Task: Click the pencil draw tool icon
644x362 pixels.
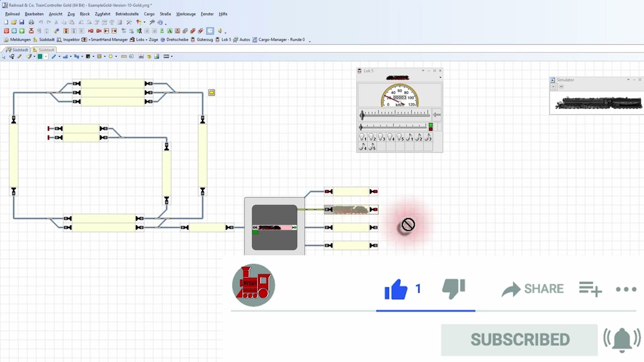Action: [x=20, y=56]
